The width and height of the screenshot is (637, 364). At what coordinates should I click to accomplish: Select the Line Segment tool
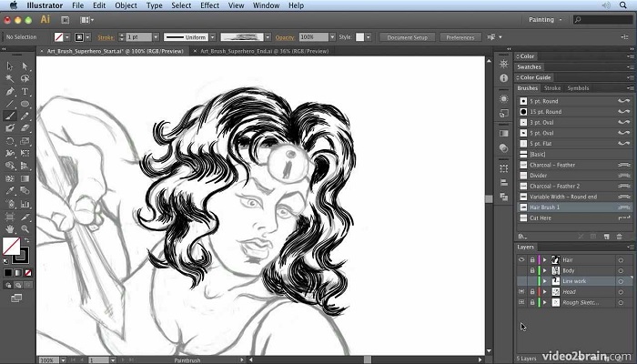click(x=10, y=104)
